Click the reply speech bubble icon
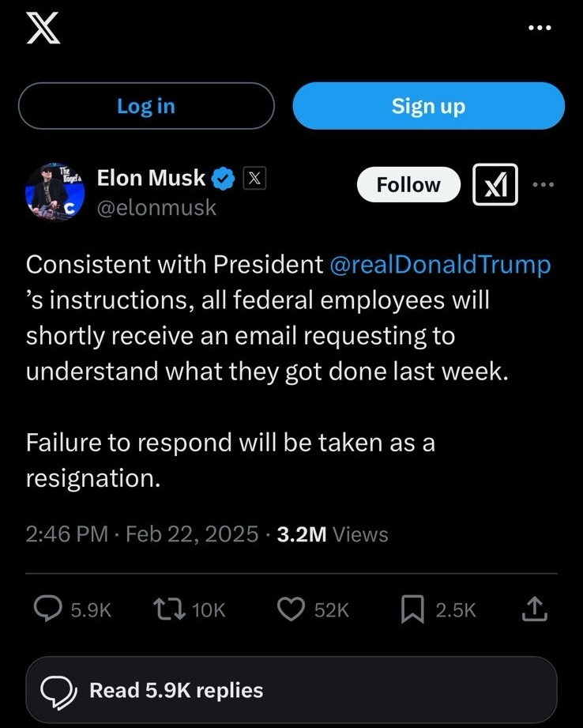Screen dimensions: 583x728 click(x=49, y=609)
